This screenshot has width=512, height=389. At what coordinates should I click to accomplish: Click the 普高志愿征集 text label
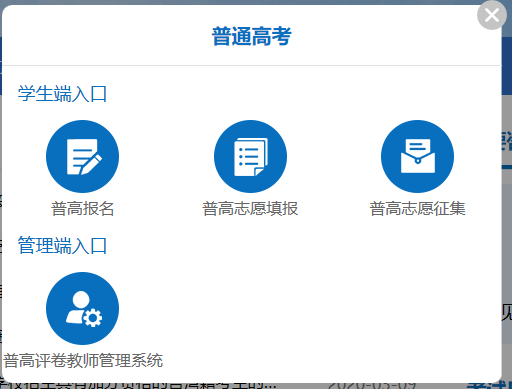[417, 209]
